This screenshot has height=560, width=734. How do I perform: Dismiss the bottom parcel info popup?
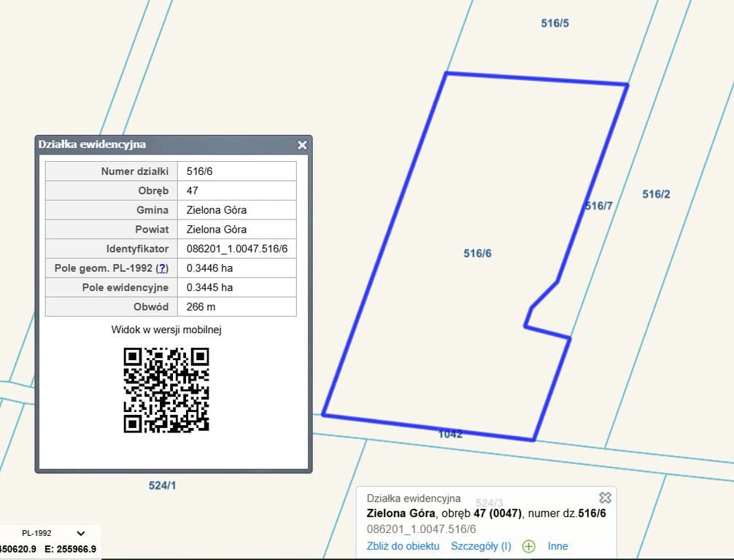pos(605,497)
